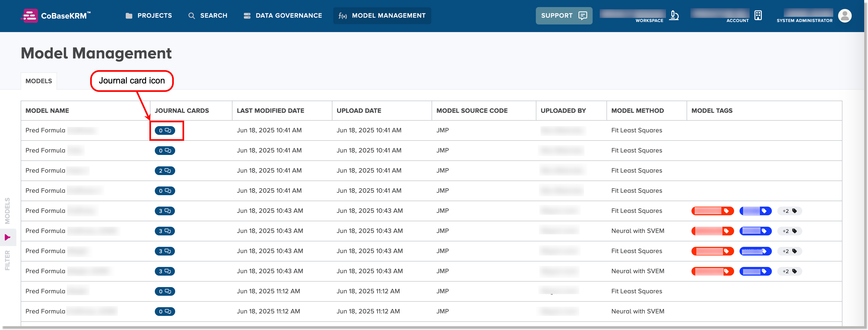
Task: Open journal cards in fourth table row
Action: [x=165, y=191]
